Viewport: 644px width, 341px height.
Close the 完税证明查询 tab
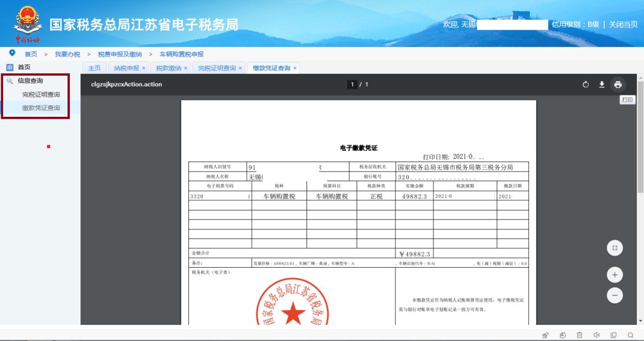pos(240,69)
